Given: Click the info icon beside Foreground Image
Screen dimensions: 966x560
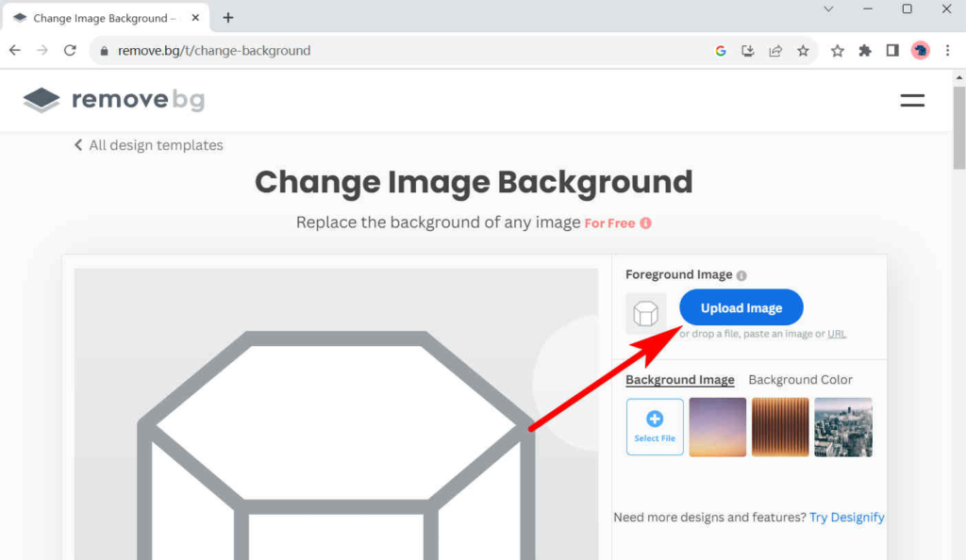Looking at the screenshot, I should tap(742, 274).
